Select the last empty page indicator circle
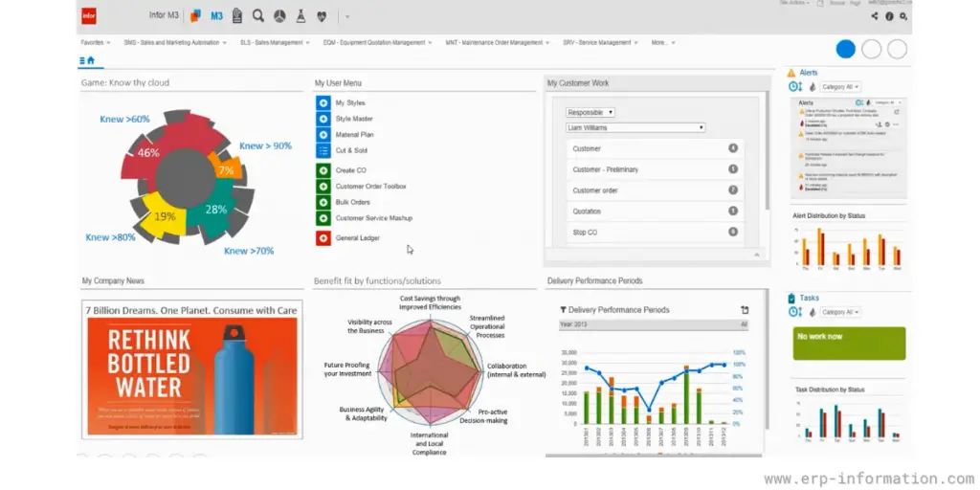The width and height of the screenshot is (980, 490). pyautogui.click(x=897, y=50)
